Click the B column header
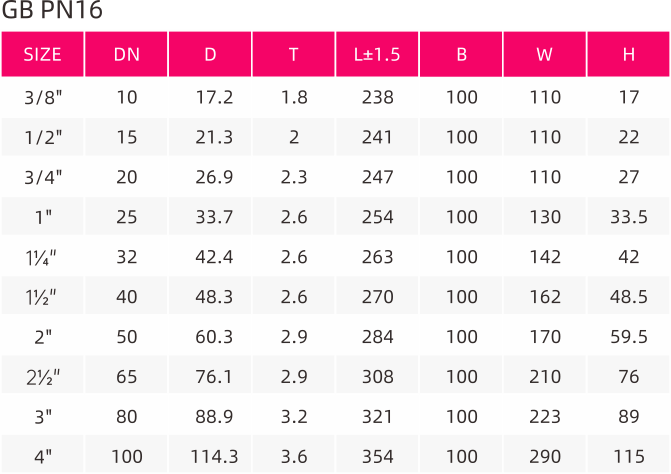The image size is (671, 474). coord(461,54)
